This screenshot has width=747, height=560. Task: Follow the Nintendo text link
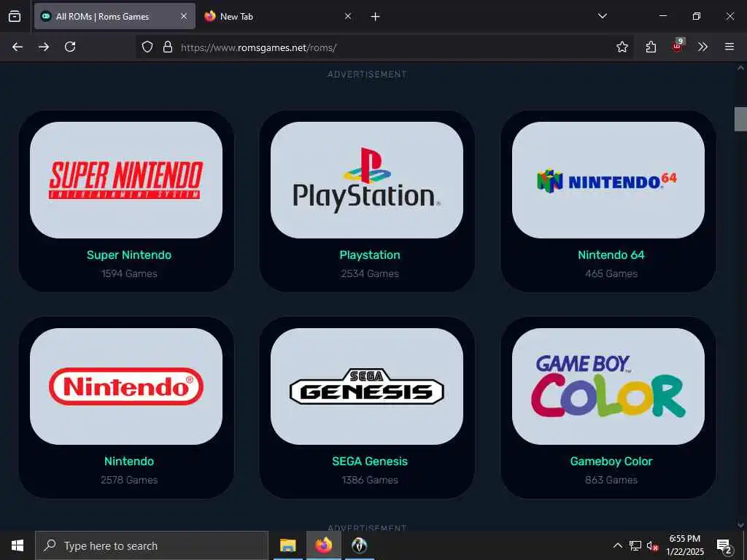(129, 461)
